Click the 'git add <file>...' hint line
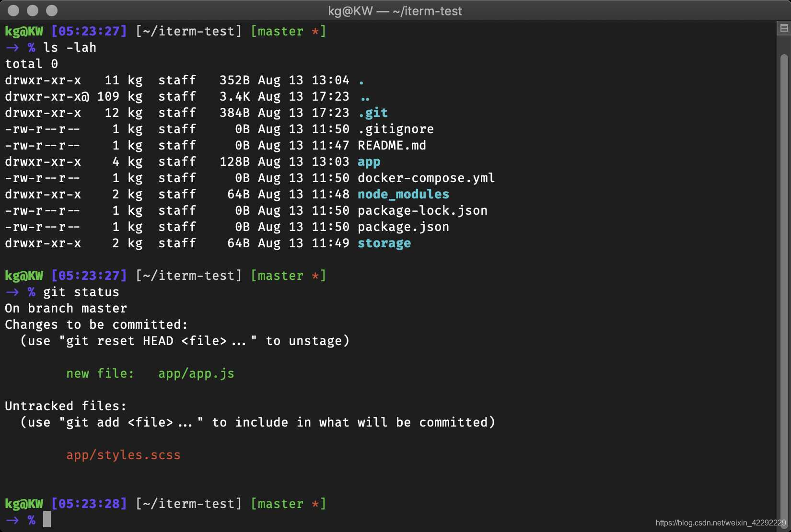Screen dimensions: 791x532 258,422
